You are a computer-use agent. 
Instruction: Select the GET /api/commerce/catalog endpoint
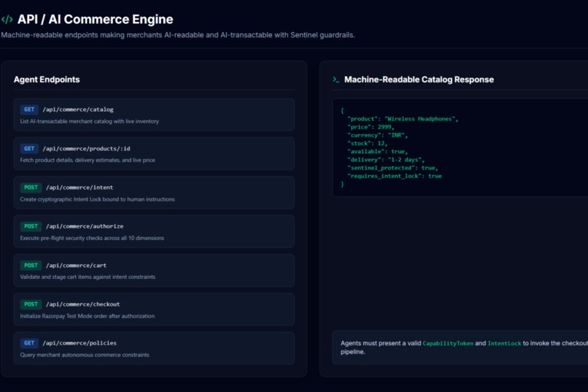coord(154,115)
